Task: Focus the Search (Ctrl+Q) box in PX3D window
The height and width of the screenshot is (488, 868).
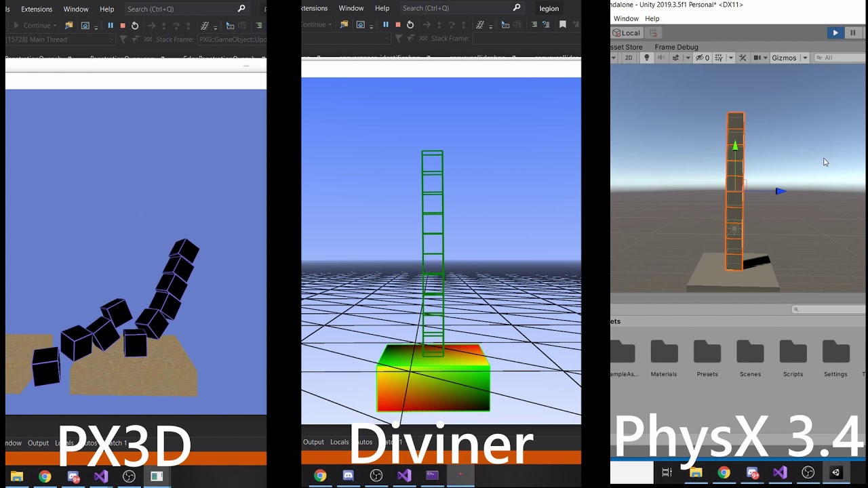Action: click(x=186, y=9)
